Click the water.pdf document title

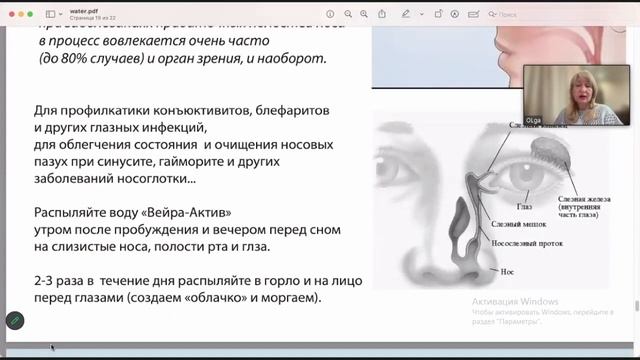(84, 11)
